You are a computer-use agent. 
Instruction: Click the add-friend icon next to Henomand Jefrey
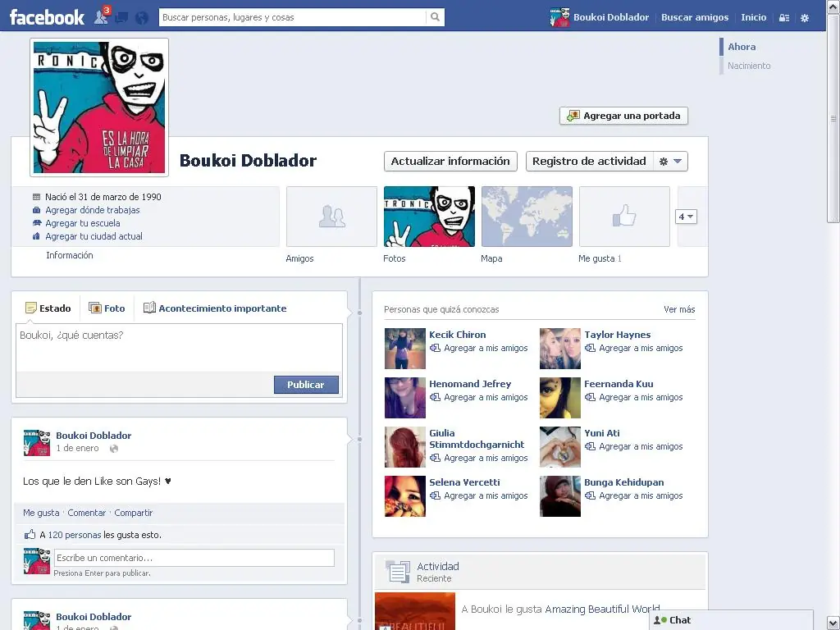click(435, 398)
